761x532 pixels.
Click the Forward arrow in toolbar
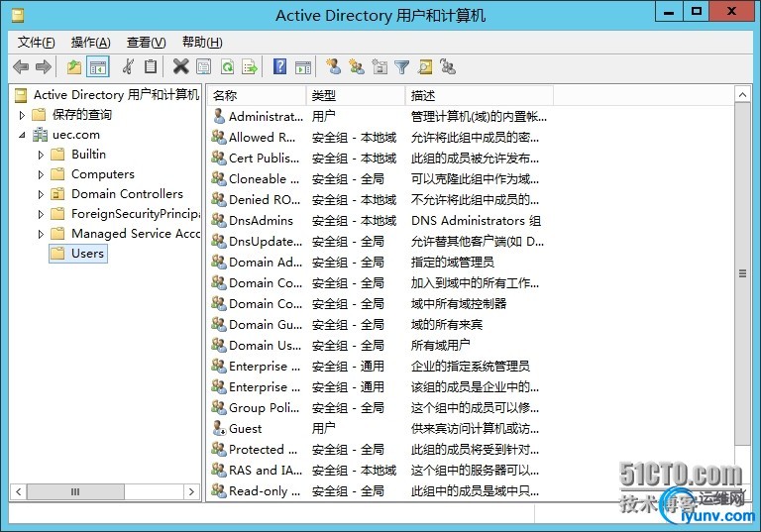[44, 66]
